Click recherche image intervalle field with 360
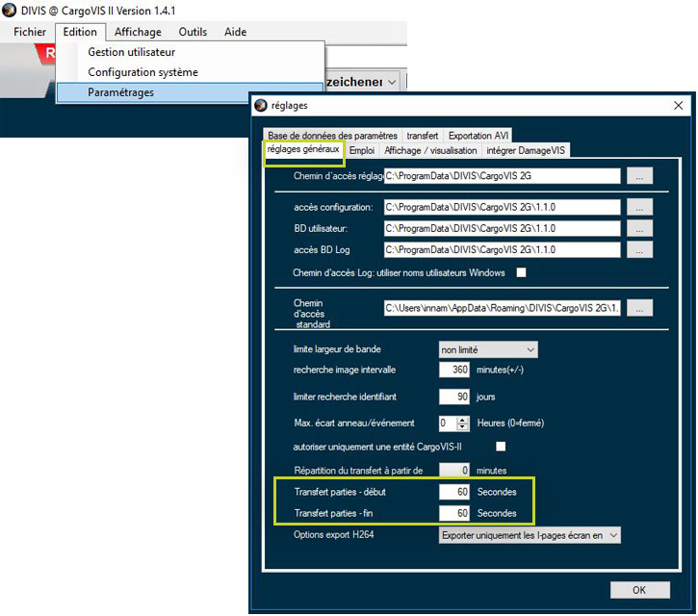The height and width of the screenshot is (616, 698). click(454, 370)
